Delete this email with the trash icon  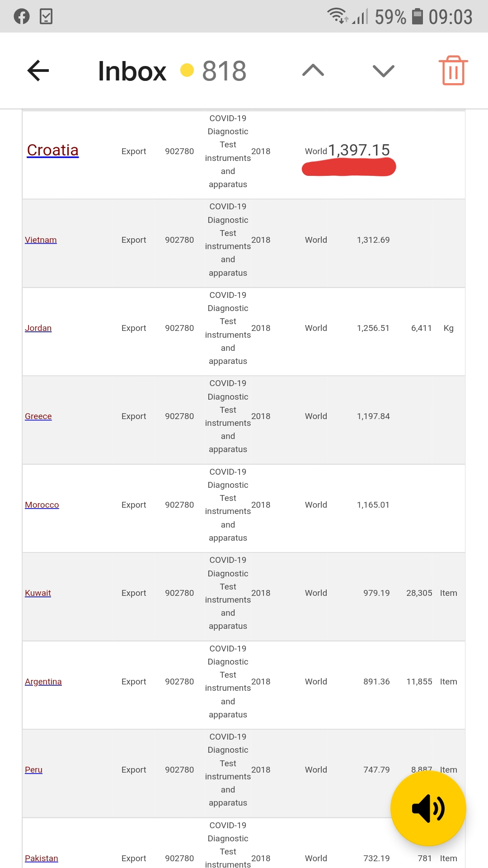click(453, 71)
